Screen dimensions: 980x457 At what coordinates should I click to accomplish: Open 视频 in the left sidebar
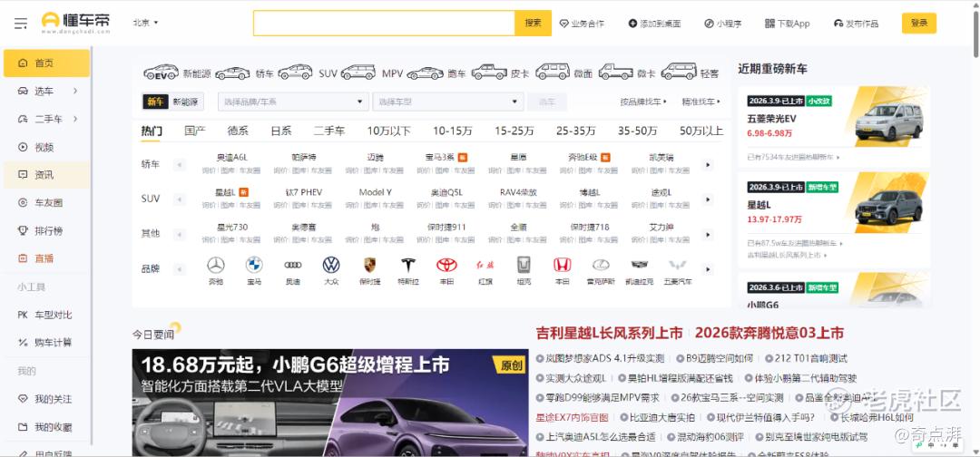point(46,147)
